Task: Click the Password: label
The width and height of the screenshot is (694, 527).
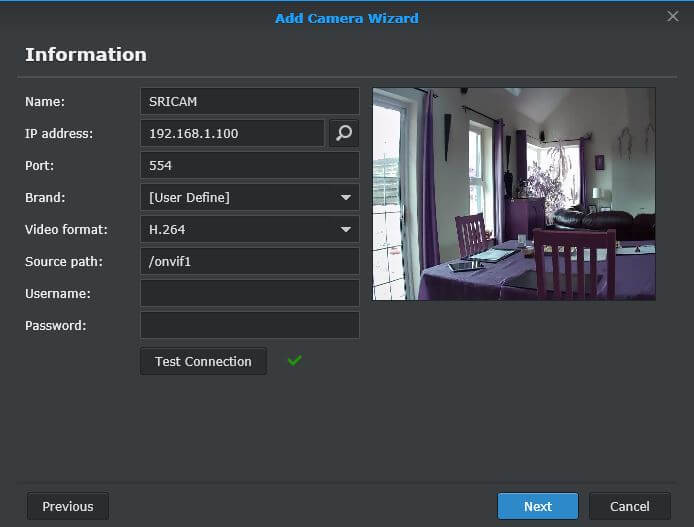Action: point(56,326)
